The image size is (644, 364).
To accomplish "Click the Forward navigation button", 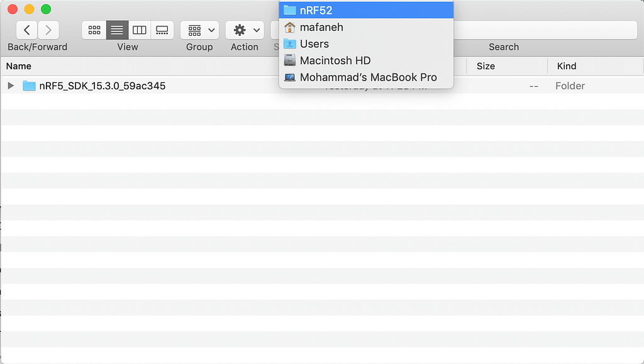I will (48, 30).
